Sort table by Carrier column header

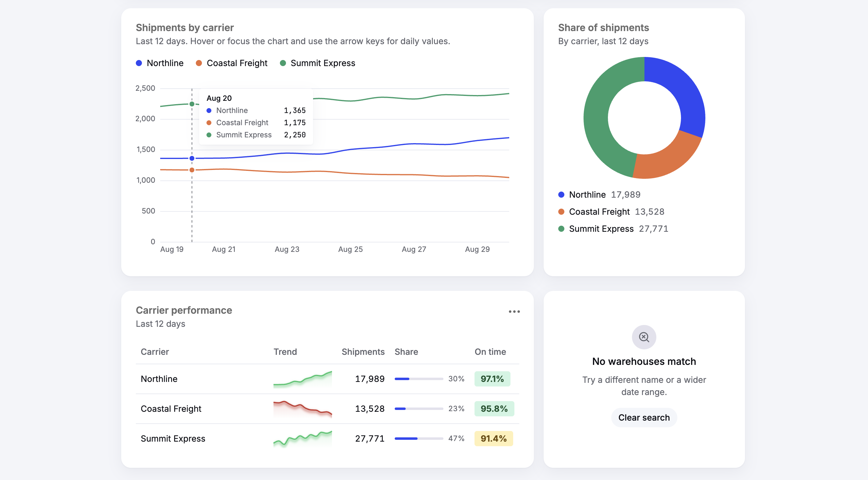(155, 351)
